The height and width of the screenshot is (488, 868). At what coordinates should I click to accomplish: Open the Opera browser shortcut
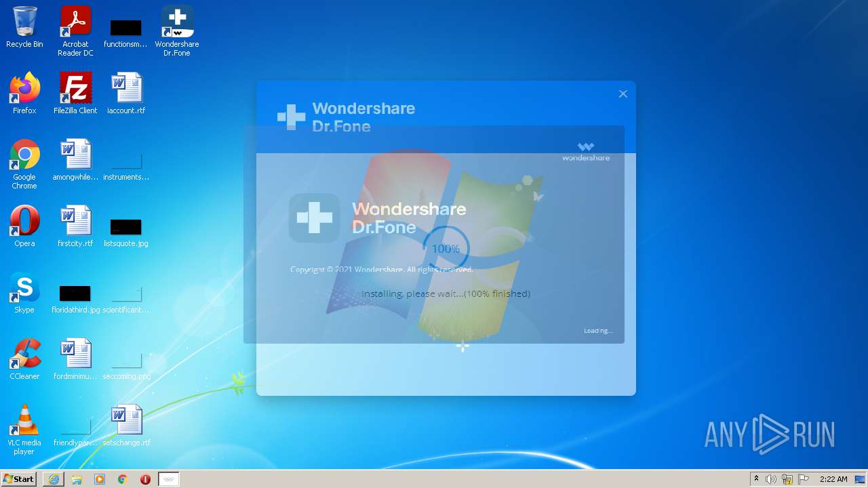(24, 226)
